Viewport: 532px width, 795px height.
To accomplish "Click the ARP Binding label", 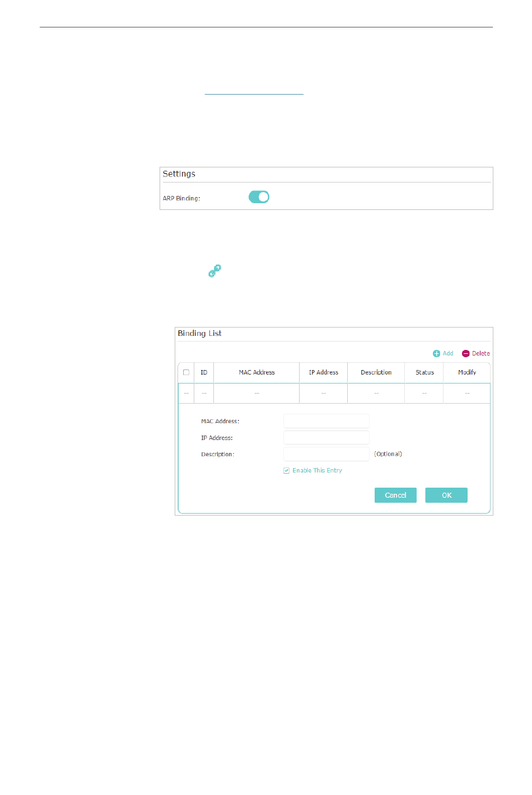I will coord(181,198).
